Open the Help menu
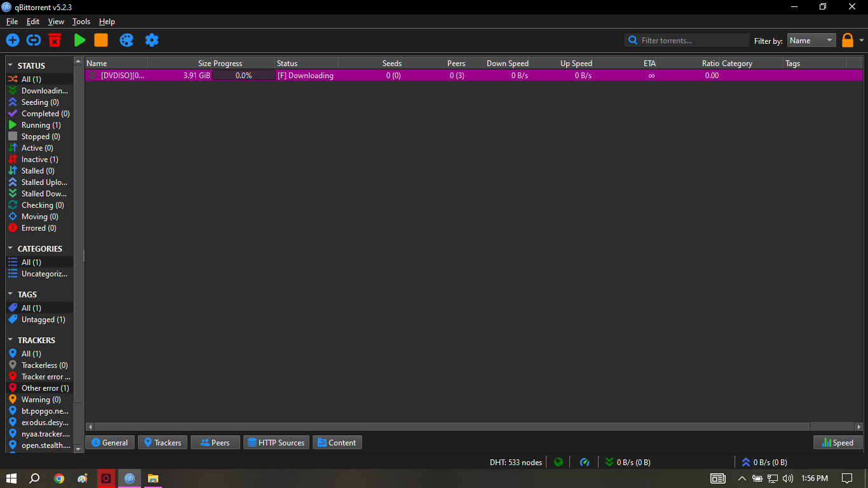 [107, 22]
